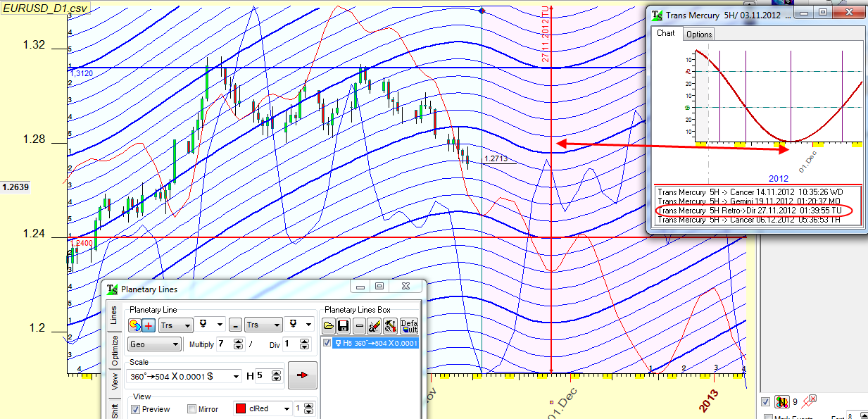Image resolution: width=868 pixels, height=419 pixels.
Task: Click the brush clear icon in Planetary Lines Box
Action: coord(374,325)
